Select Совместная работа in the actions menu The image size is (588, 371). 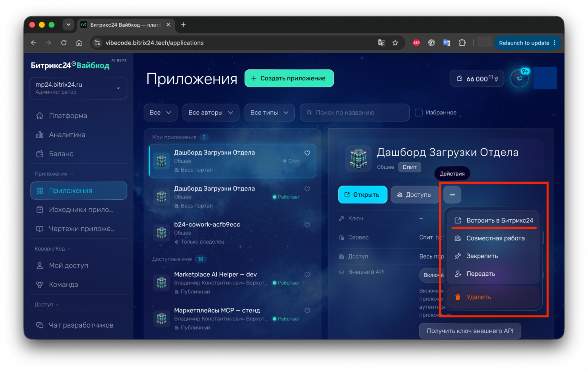(493, 238)
